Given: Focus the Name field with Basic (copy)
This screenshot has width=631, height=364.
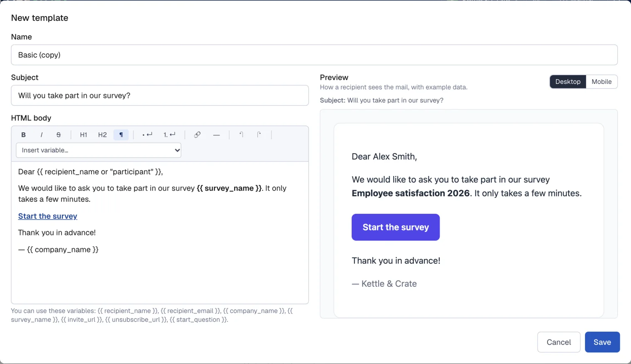Looking at the screenshot, I should (314, 55).
